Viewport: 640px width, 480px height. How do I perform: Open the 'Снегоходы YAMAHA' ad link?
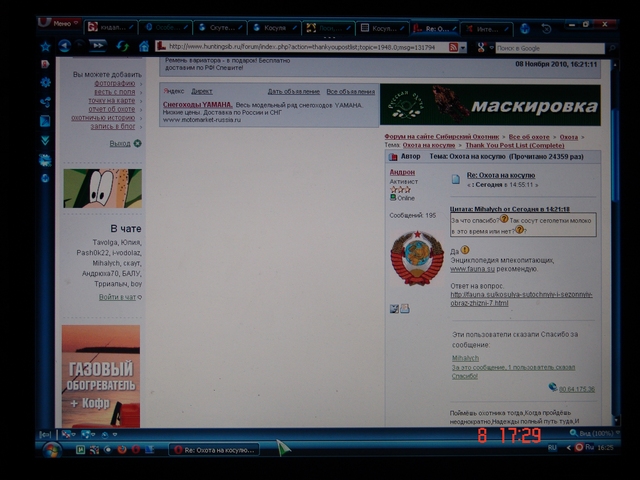click(197, 104)
